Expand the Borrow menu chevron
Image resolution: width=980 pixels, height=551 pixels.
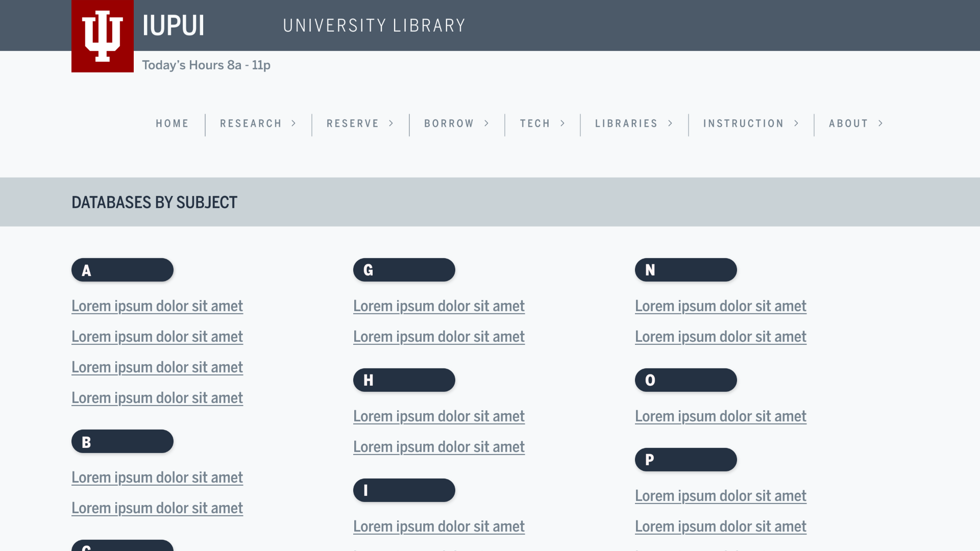click(x=487, y=123)
